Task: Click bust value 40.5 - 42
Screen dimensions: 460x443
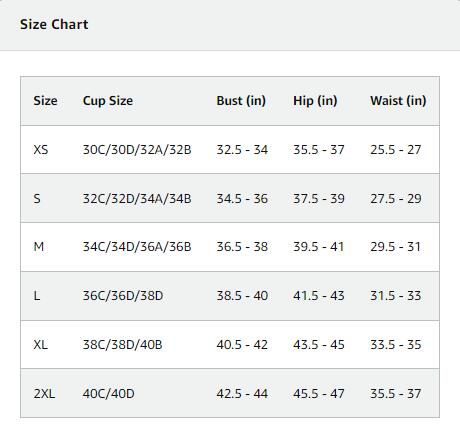Action: 242,345
